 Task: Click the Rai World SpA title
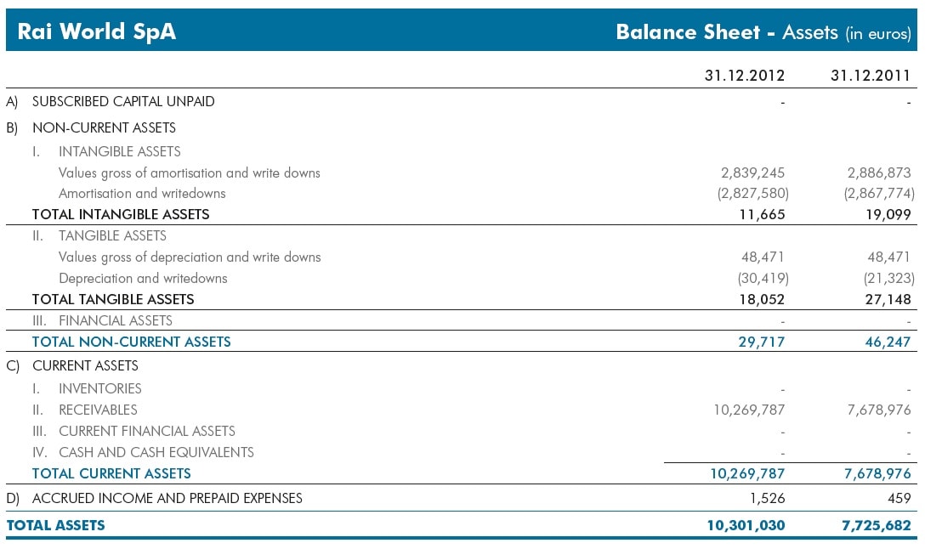point(97,32)
